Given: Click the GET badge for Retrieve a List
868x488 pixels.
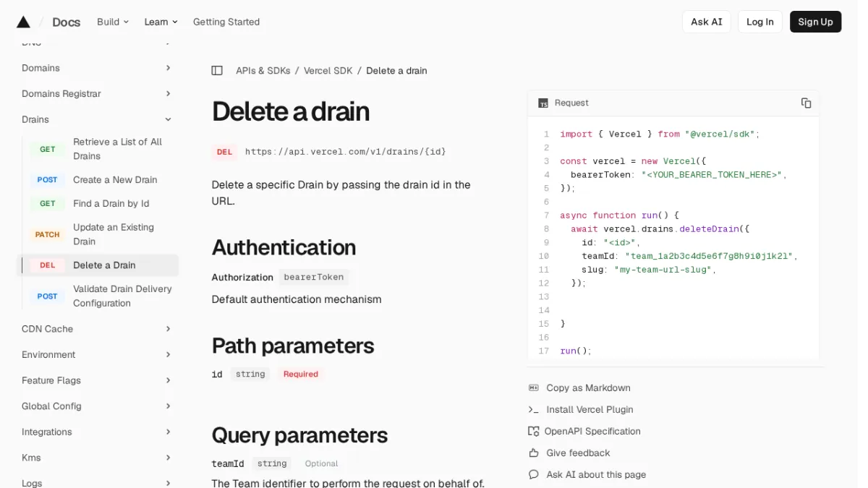Looking at the screenshot, I should 48,149.
